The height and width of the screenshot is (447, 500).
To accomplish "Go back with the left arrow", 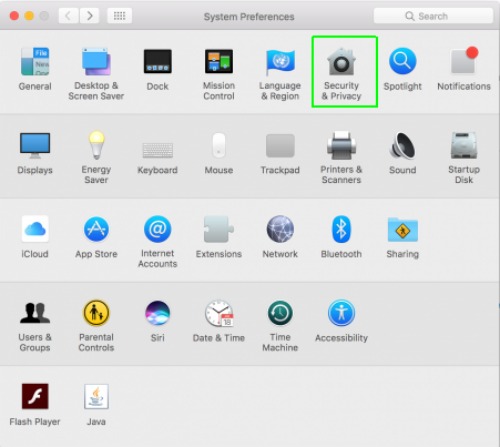I will (68, 16).
